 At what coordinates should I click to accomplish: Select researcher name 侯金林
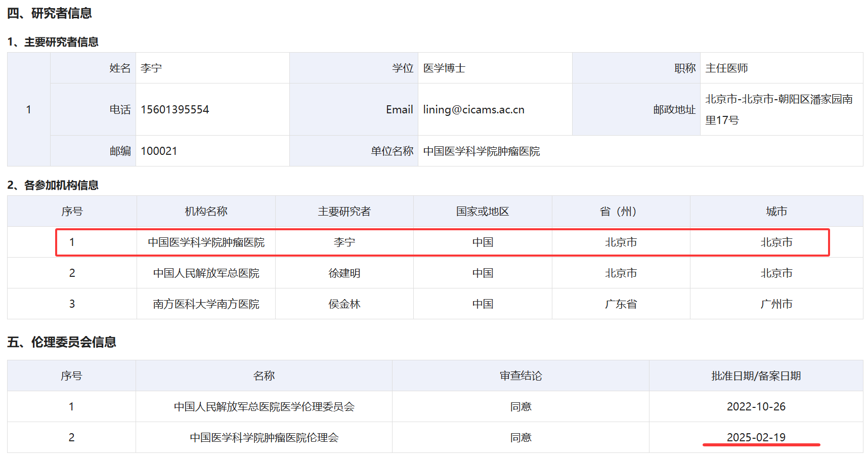point(344,304)
